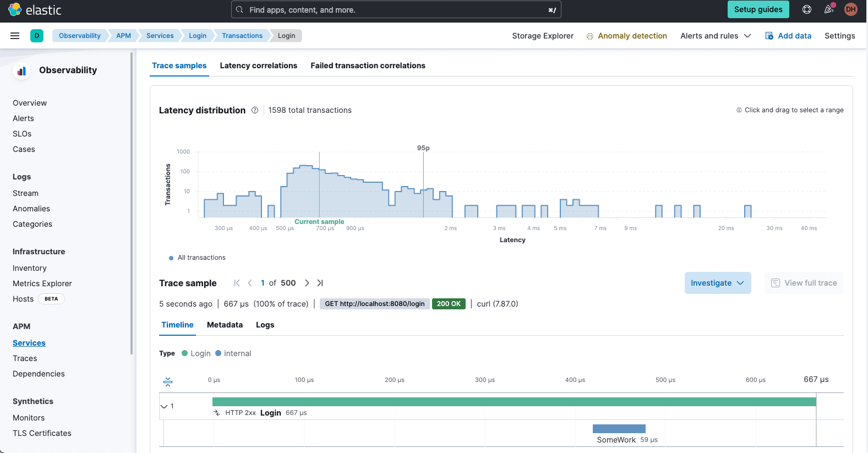Toggle the Login type legend
Image resolution: width=868 pixels, height=453 pixels.
click(x=196, y=353)
